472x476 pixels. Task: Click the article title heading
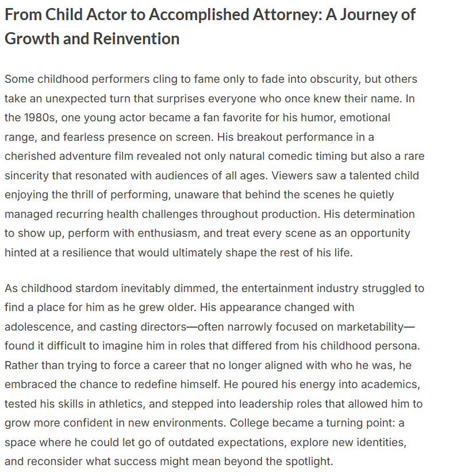210,14
